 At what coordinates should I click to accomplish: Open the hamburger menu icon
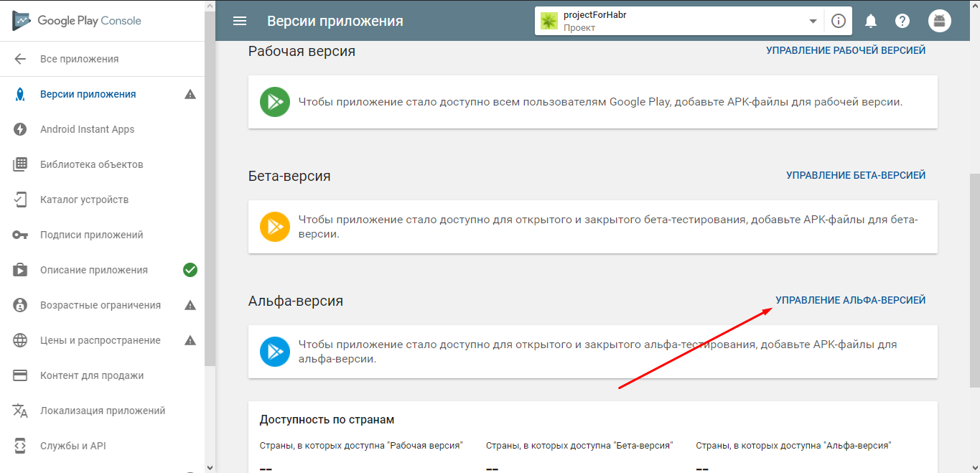click(x=240, y=21)
